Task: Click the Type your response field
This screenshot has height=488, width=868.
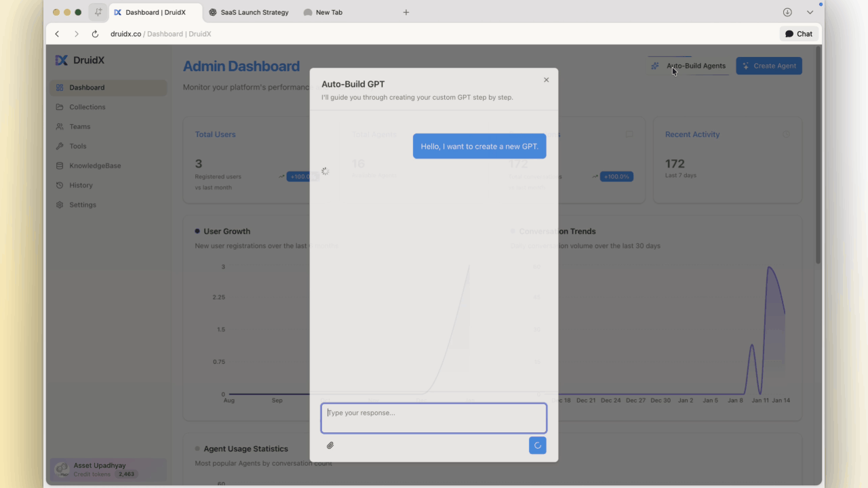Action: tap(433, 418)
